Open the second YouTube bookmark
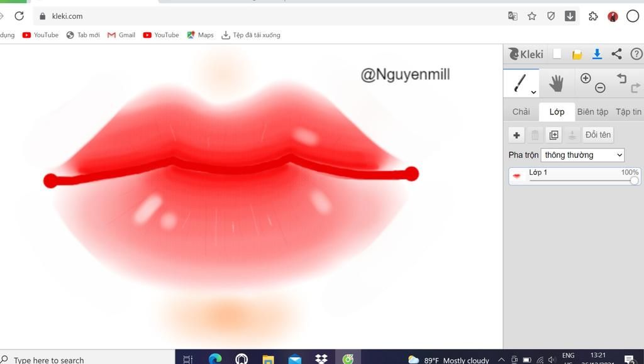Screen dimensions: 644x364 pyautogui.click(x=161, y=35)
